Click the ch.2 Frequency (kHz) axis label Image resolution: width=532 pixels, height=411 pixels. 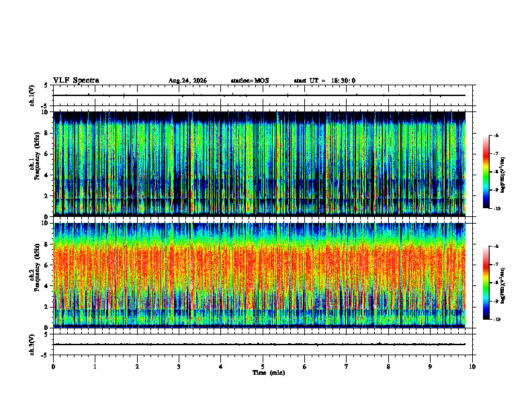pyautogui.click(x=37, y=267)
